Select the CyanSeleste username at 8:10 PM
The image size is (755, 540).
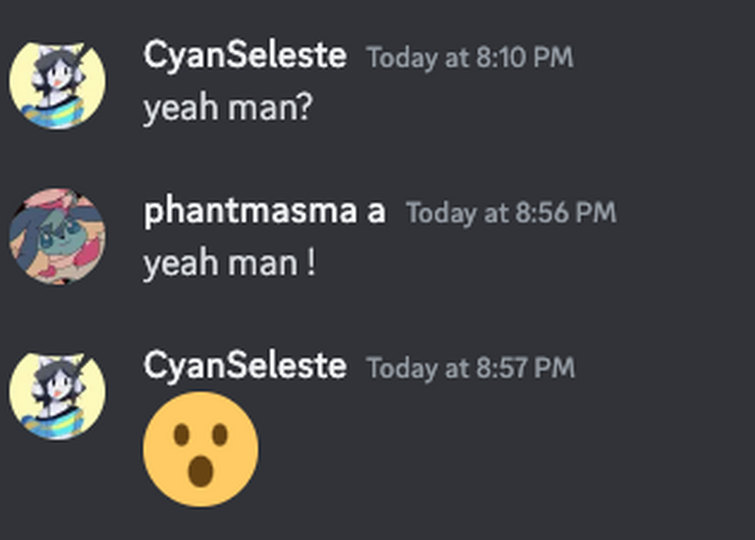tap(245, 55)
